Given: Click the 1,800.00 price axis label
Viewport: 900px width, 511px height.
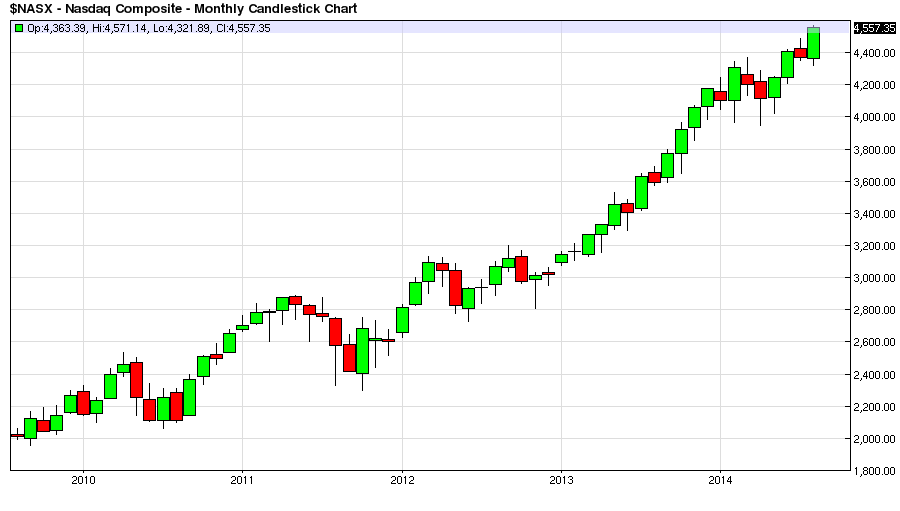Looking at the screenshot, I should click(874, 471).
